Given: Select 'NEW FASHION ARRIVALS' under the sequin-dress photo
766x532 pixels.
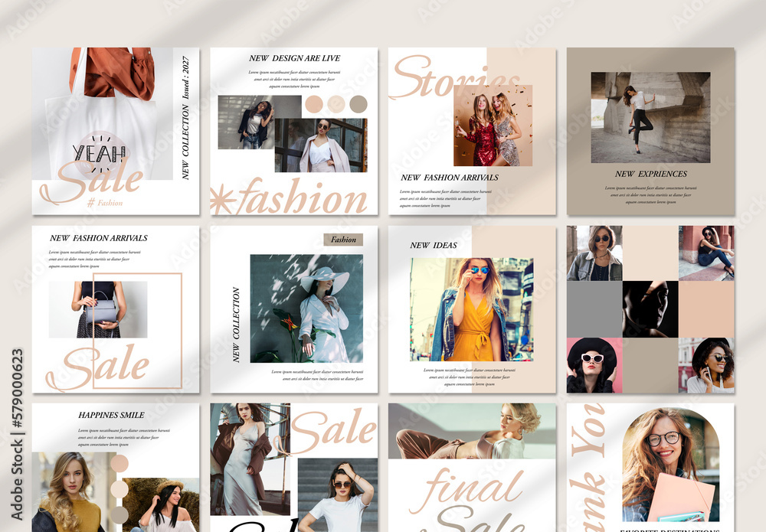Looking at the screenshot, I should [450, 178].
